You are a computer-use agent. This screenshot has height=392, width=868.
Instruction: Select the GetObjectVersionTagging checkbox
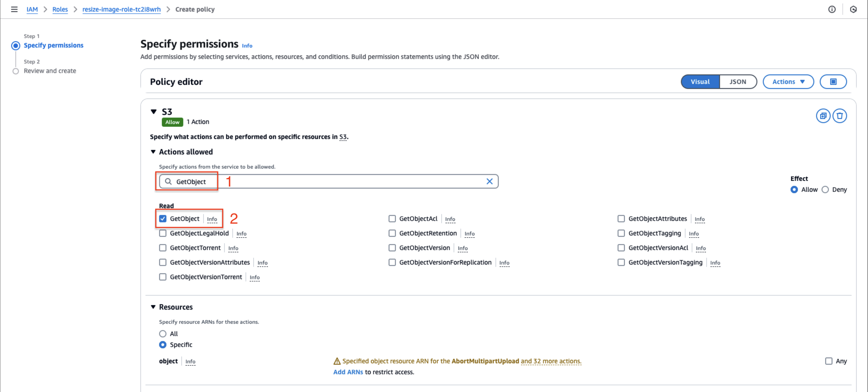click(x=621, y=262)
